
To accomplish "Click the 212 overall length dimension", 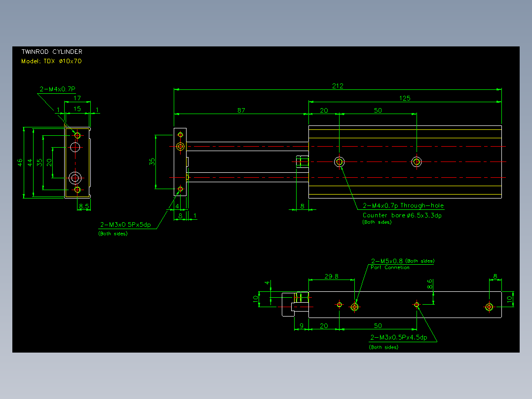I will click(x=338, y=86).
